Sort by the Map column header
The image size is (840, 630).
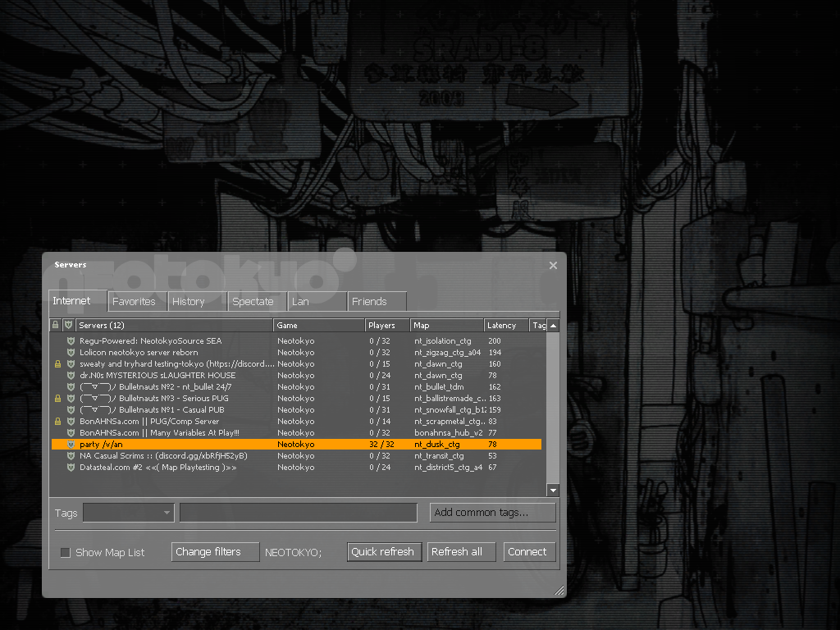[447, 325]
